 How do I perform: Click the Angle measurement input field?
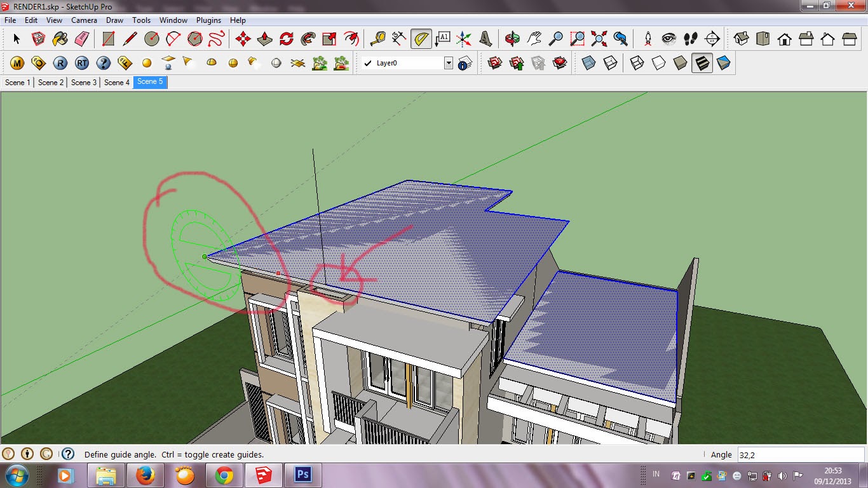(801, 454)
